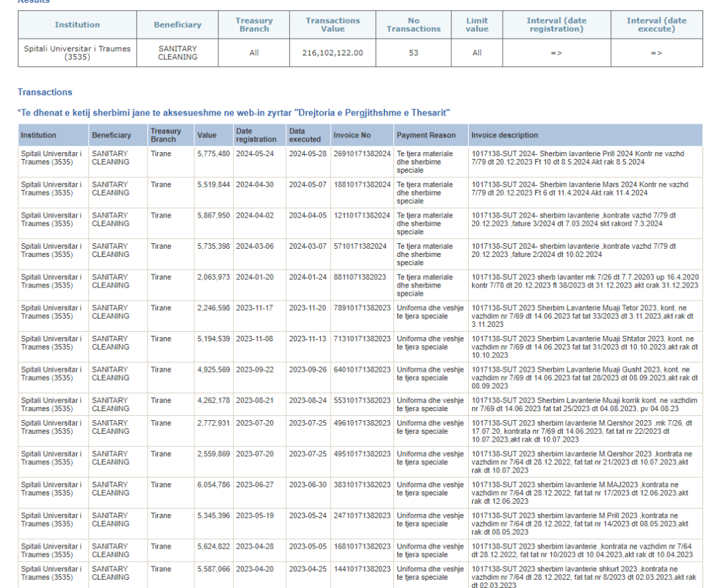Click the "No Transactions" column header
Screen dimensions: 708x588
click(413, 25)
